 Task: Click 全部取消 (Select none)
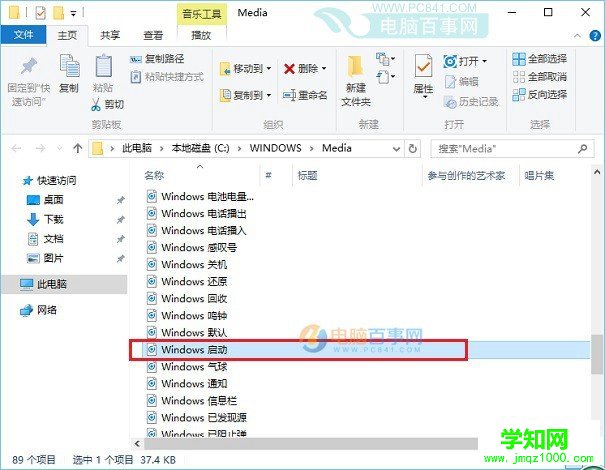pyautogui.click(x=539, y=77)
